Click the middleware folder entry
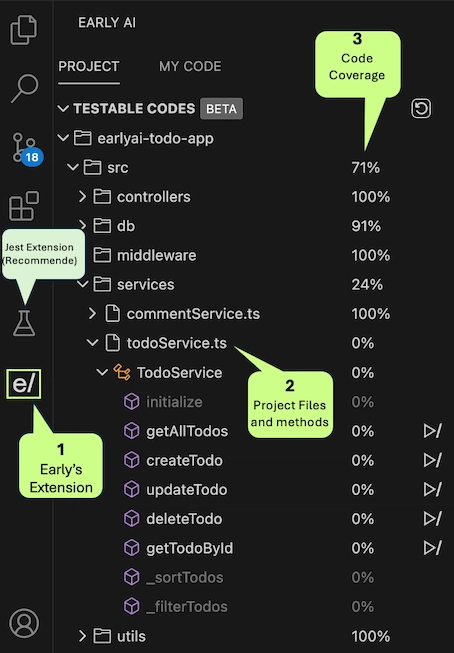 pos(156,255)
